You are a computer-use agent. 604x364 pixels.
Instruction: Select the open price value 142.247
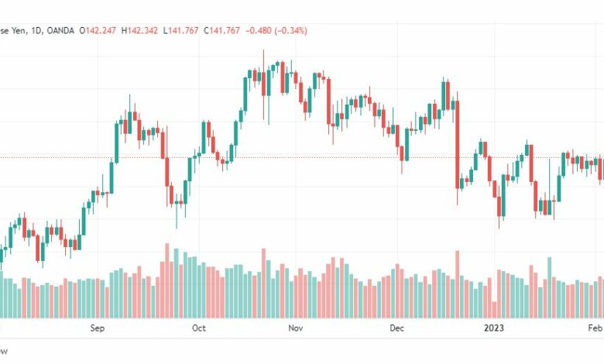(101, 30)
